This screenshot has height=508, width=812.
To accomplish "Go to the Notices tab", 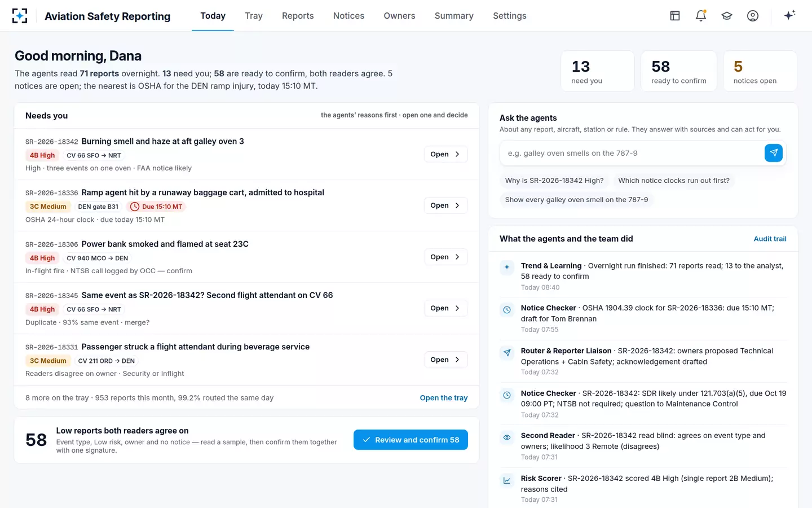I will 348,16.
